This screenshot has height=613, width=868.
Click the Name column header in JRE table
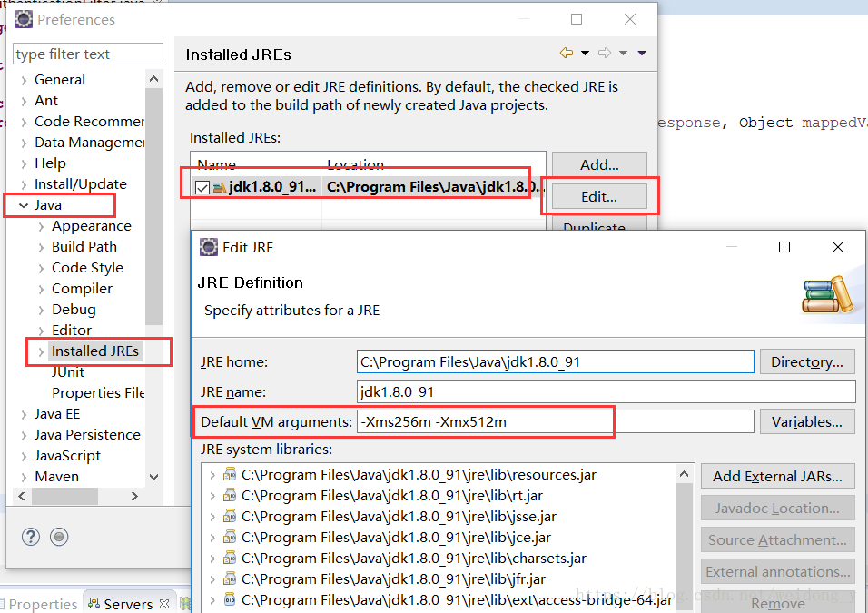pos(216,164)
